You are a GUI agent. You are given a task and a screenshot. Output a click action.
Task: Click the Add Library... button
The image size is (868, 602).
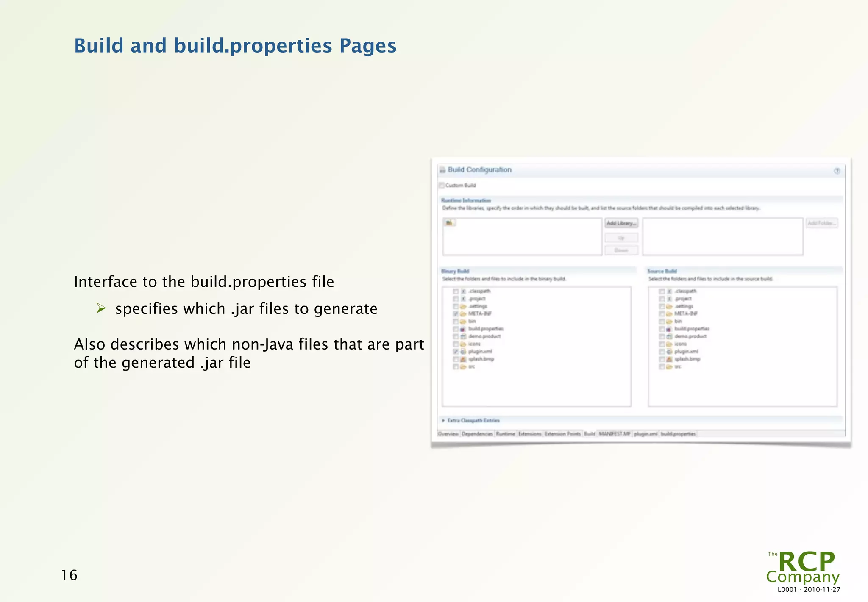pyautogui.click(x=621, y=223)
